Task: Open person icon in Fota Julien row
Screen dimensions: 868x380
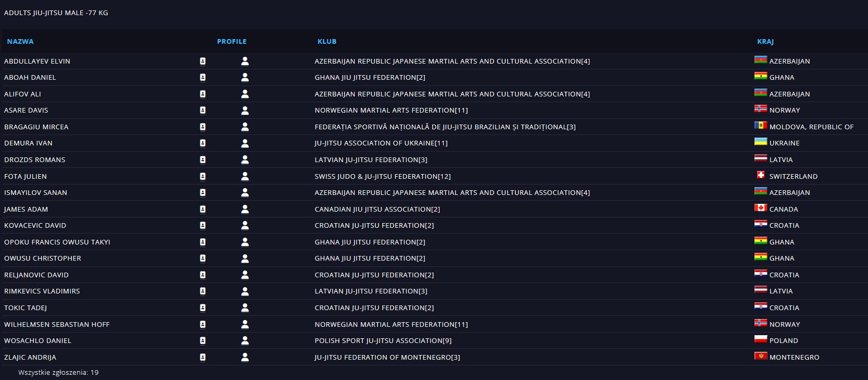Action: click(x=245, y=176)
